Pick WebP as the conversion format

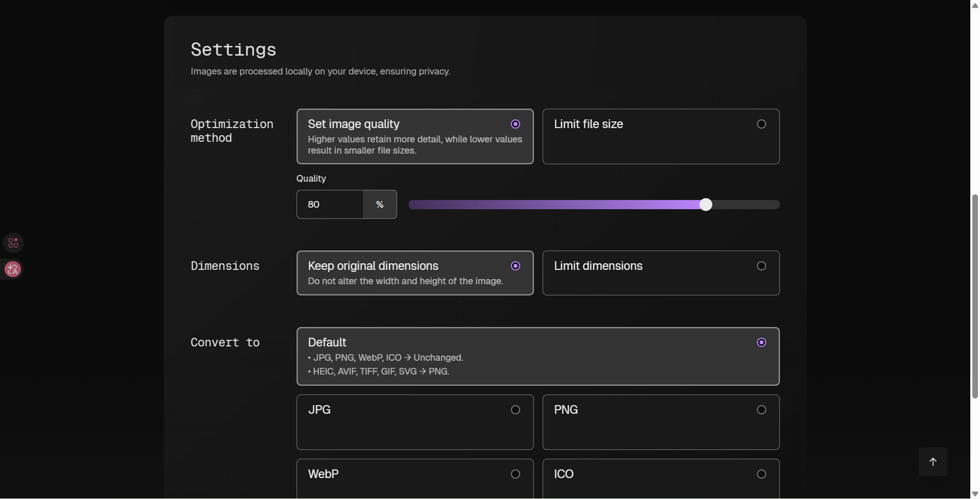coord(414,479)
